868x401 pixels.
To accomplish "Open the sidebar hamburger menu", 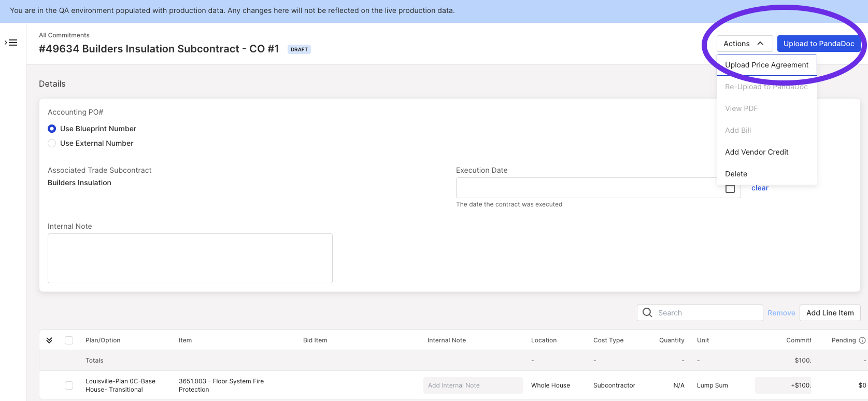I will tap(11, 43).
